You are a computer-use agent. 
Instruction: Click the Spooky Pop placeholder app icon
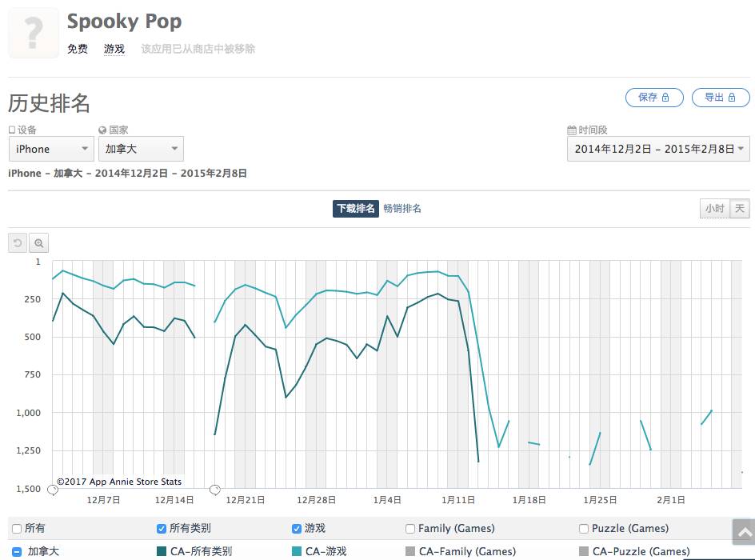click(33, 34)
